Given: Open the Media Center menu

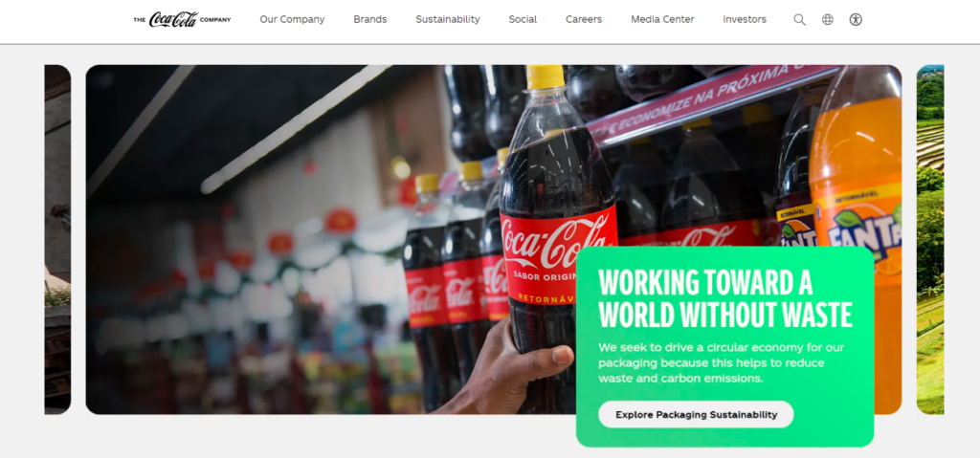Looking at the screenshot, I should point(662,19).
